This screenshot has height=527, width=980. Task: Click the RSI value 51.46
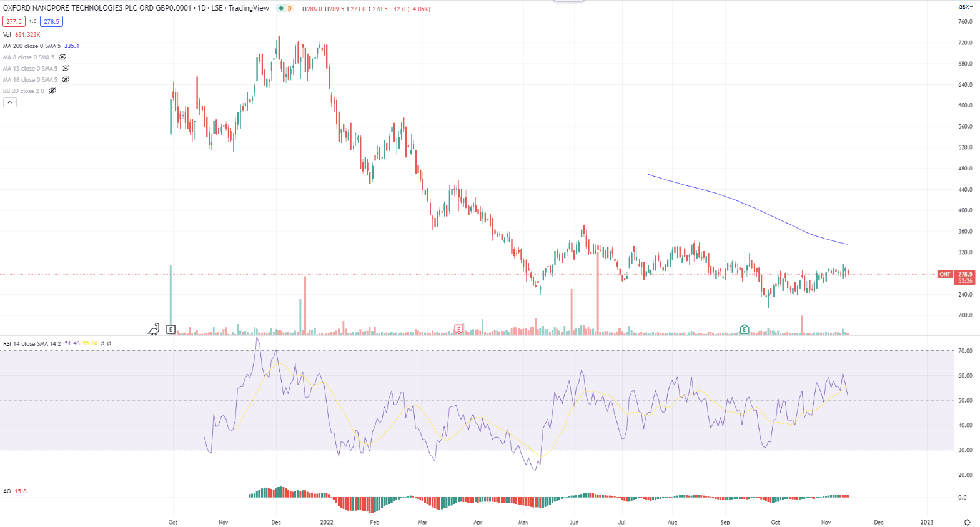point(72,343)
